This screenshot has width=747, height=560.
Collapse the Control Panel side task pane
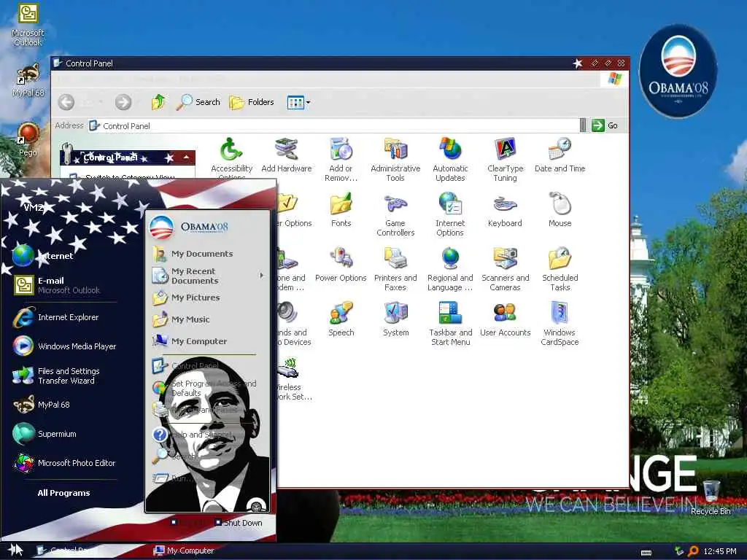tap(186, 157)
